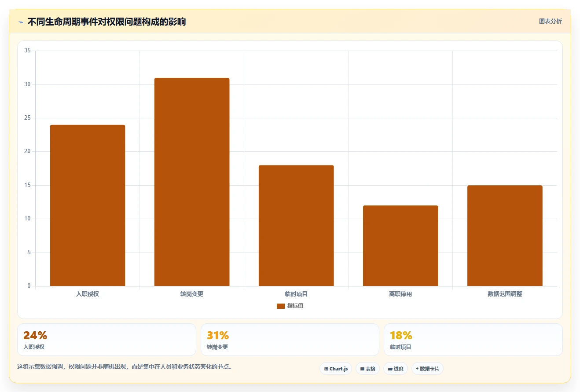Click the lightning icon beside the chart title
The height and width of the screenshot is (392, 580).
(21, 22)
